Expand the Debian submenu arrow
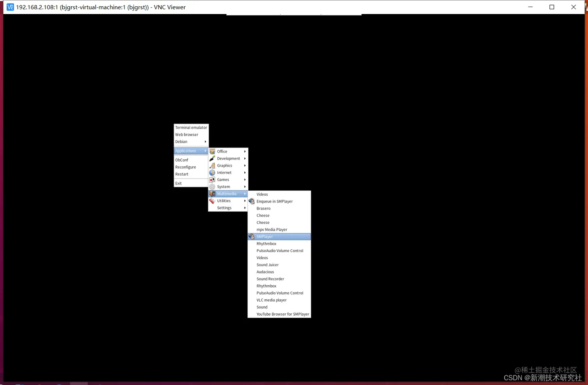The height and width of the screenshot is (385, 588). pyautogui.click(x=205, y=142)
